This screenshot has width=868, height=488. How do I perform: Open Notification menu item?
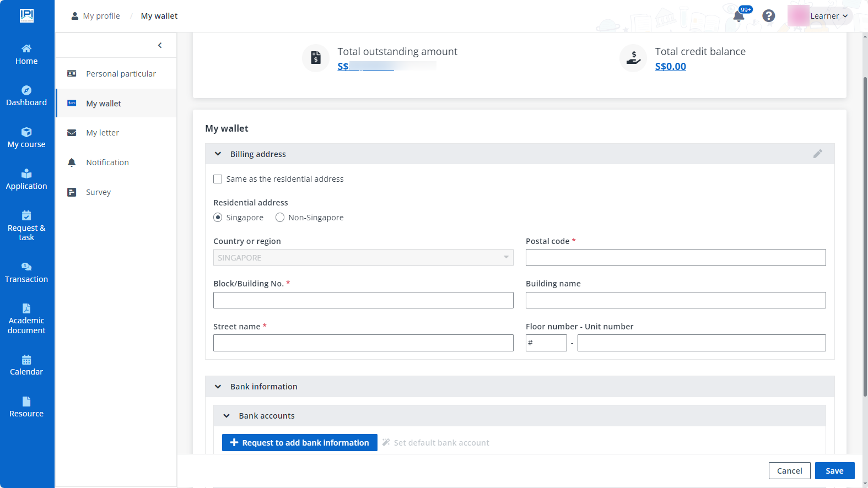[x=116, y=162]
